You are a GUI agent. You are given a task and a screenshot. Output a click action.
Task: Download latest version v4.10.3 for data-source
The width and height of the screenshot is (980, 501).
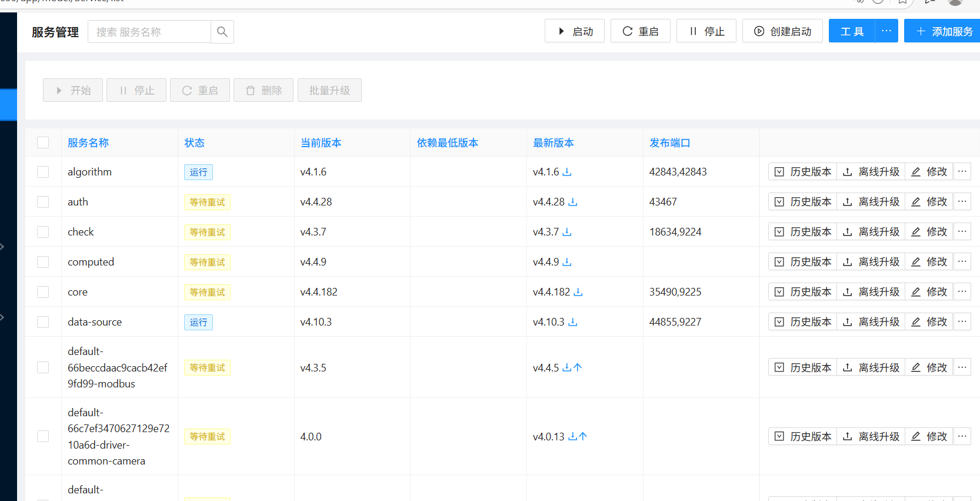point(573,322)
